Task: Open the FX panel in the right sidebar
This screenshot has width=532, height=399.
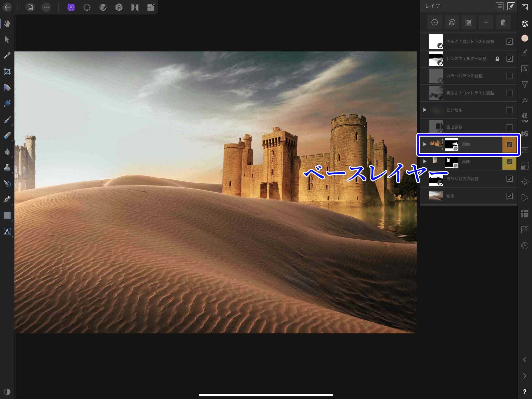Action: click(525, 101)
